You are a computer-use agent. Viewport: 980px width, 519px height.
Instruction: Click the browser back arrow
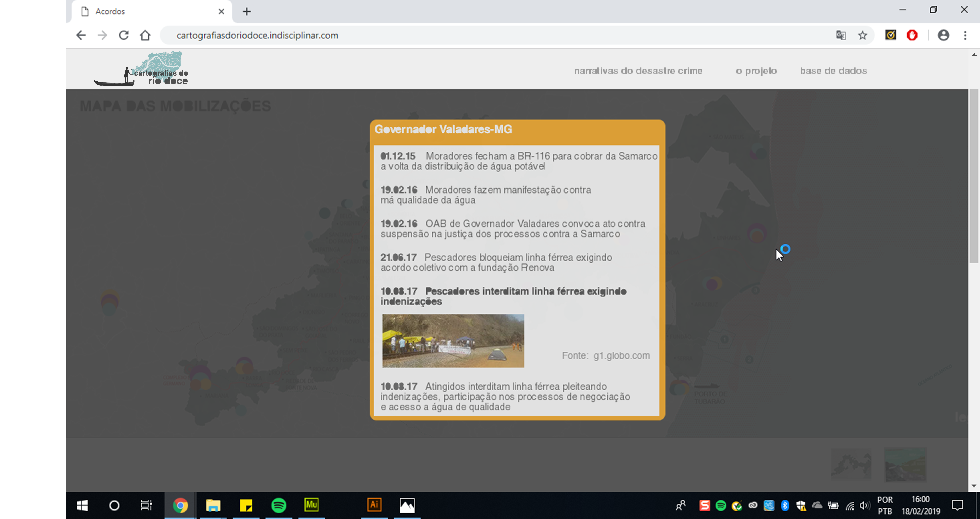pyautogui.click(x=81, y=35)
